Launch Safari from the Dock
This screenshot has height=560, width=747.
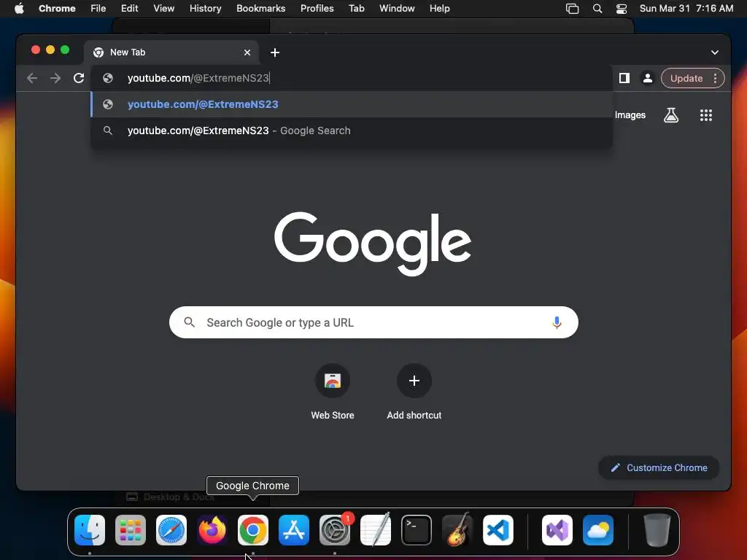(x=171, y=530)
